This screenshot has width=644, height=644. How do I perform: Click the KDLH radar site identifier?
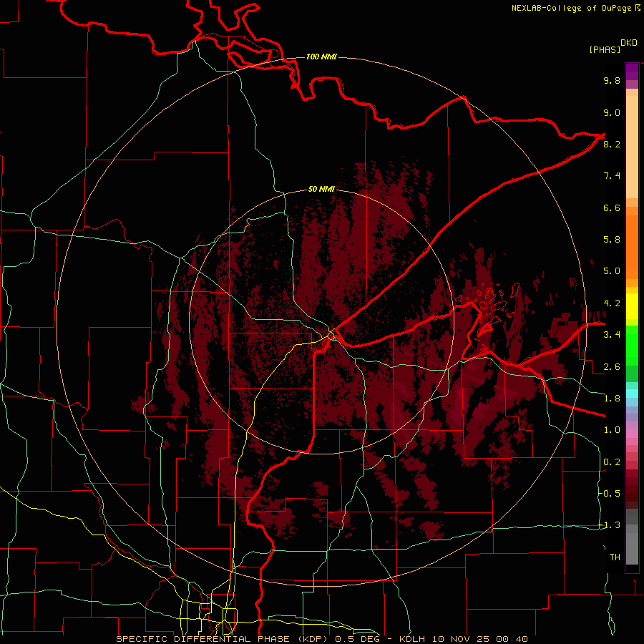tap(412, 639)
